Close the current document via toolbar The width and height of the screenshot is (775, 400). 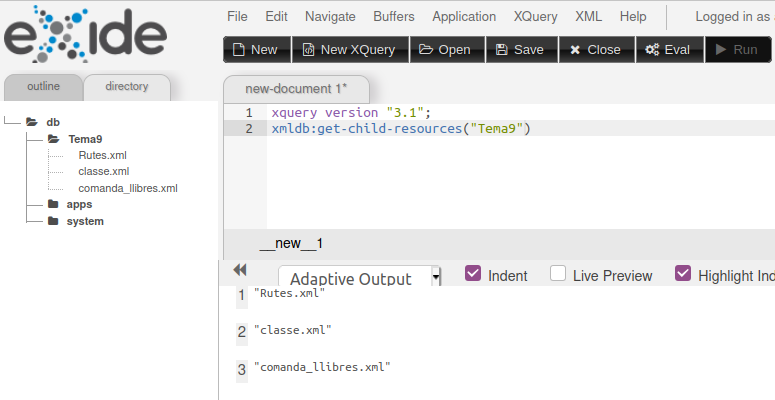coord(595,50)
